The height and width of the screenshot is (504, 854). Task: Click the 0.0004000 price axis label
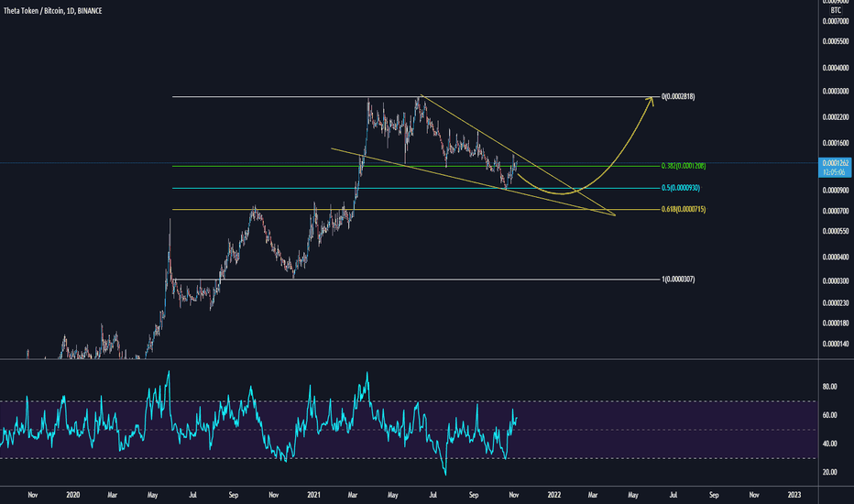(x=836, y=68)
